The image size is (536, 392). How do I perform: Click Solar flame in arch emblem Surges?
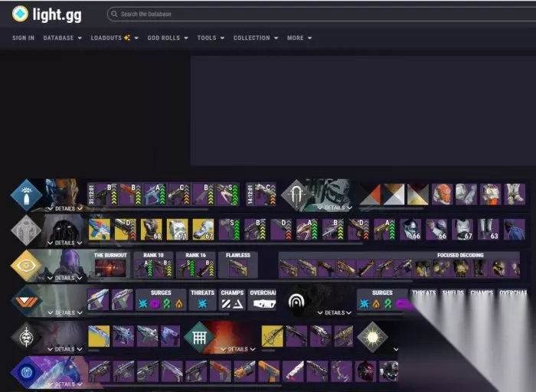pyautogui.click(x=377, y=304)
